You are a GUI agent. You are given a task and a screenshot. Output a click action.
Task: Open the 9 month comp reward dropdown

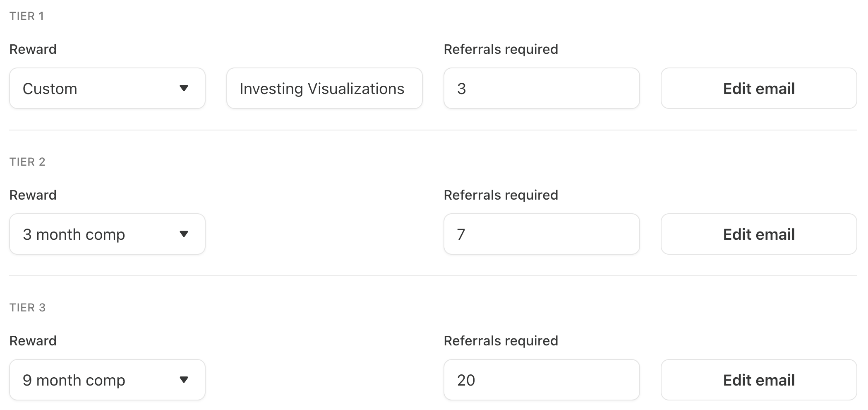108,380
